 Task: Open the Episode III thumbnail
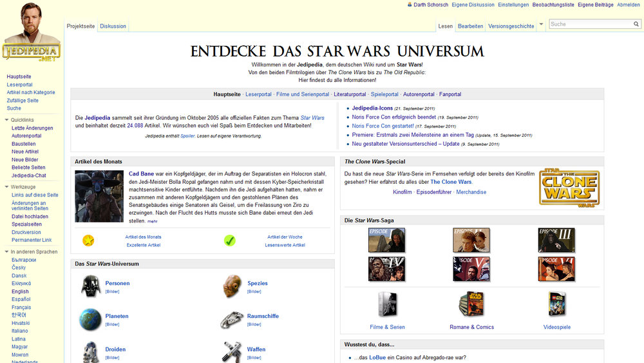tap(556, 240)
